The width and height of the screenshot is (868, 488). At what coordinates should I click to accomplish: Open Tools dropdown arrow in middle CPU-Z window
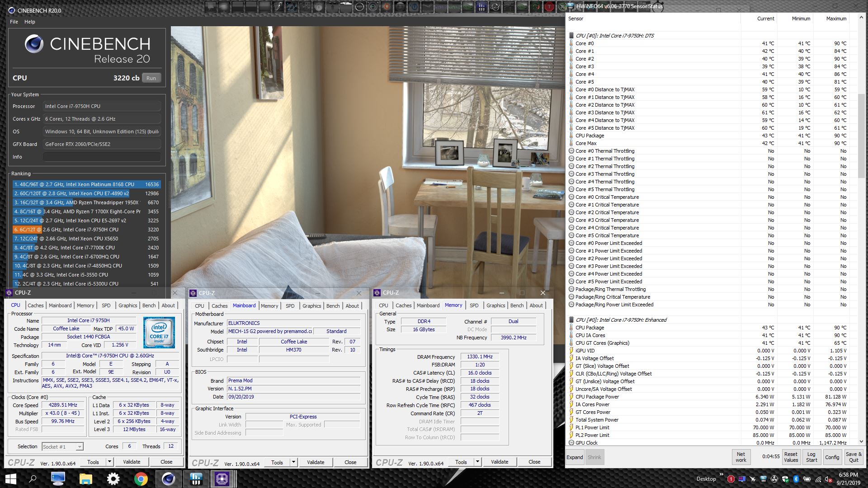(293, 462)
